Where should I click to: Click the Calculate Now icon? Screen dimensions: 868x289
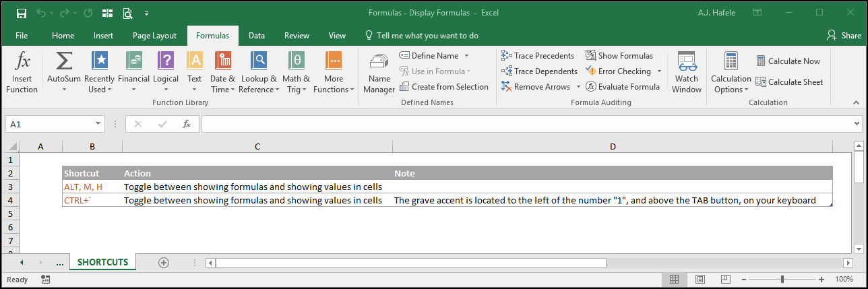pyautogui.click(x=761, y=61)
